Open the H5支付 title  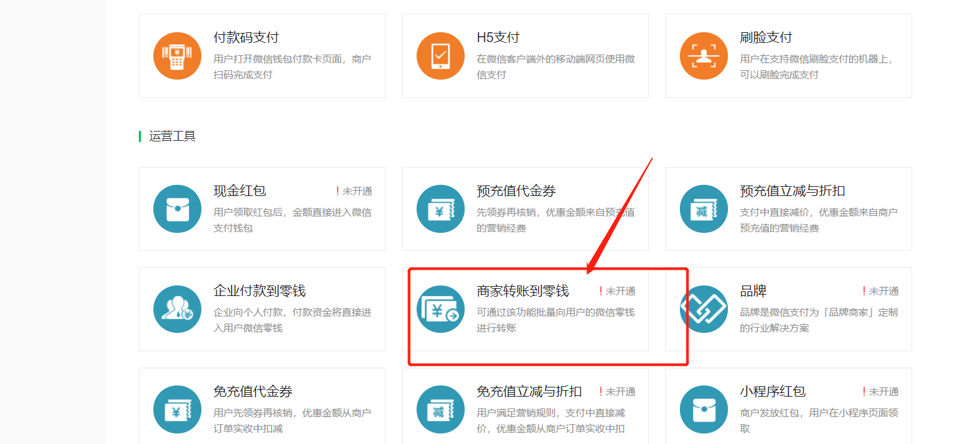[x=498, y=37]
